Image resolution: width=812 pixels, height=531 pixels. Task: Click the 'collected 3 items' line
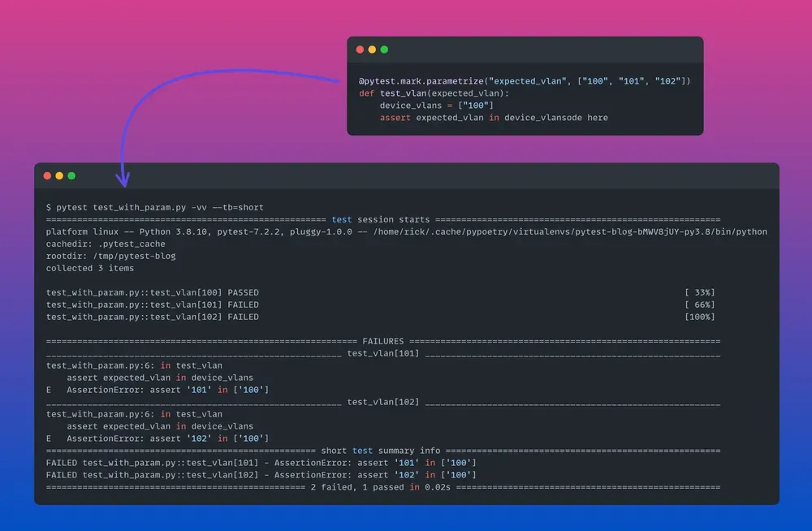tap(90, 269)
